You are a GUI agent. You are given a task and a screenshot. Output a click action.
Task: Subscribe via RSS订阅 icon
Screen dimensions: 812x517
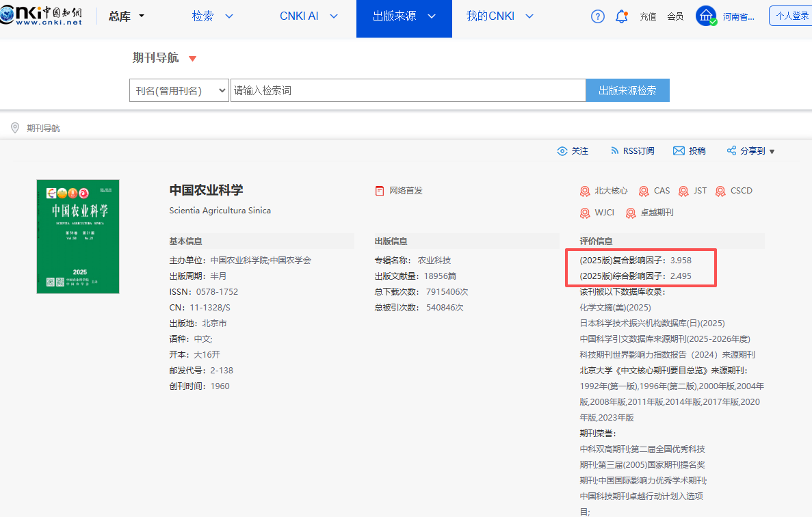click(613, 151)
